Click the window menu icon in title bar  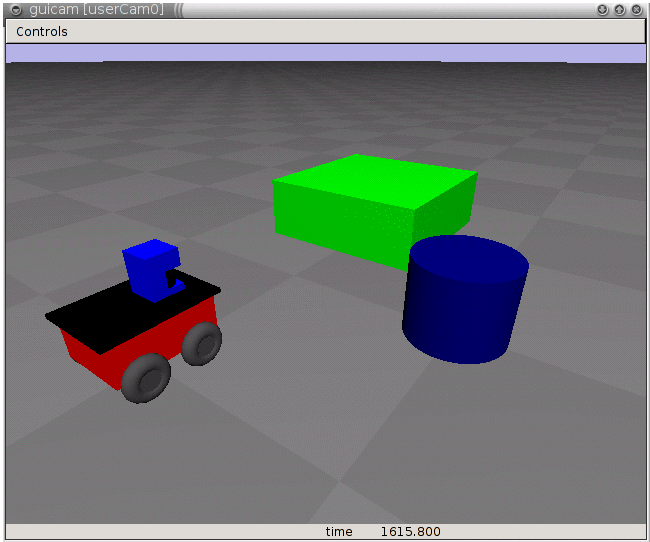(x=14, y=9)
